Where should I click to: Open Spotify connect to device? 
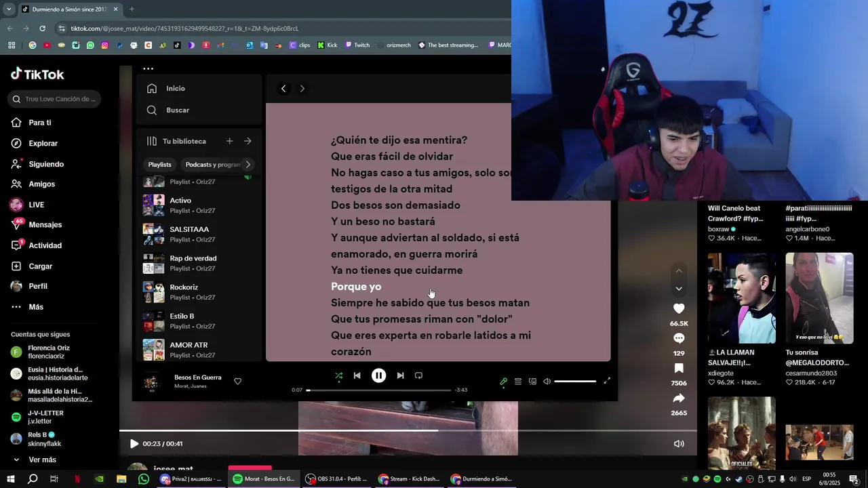(532, 382)
